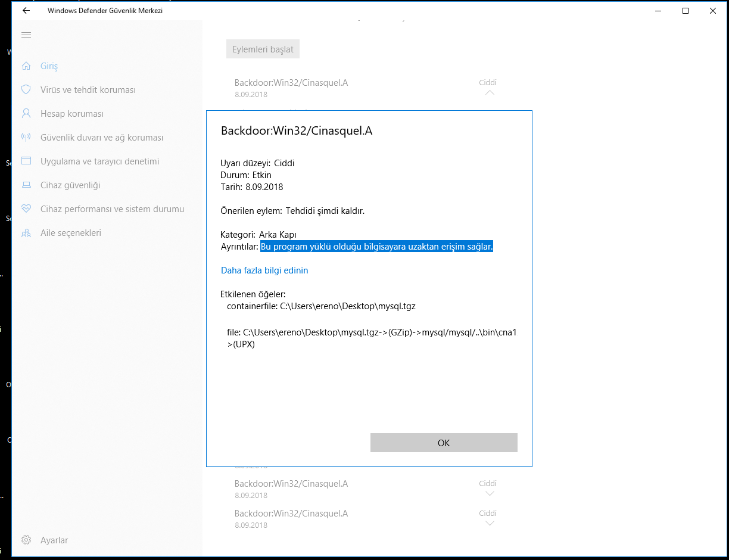The image size is (729, 560).
Task: Open Güvenlik duvarı ve ağ koruması
Action: point(102,138)
